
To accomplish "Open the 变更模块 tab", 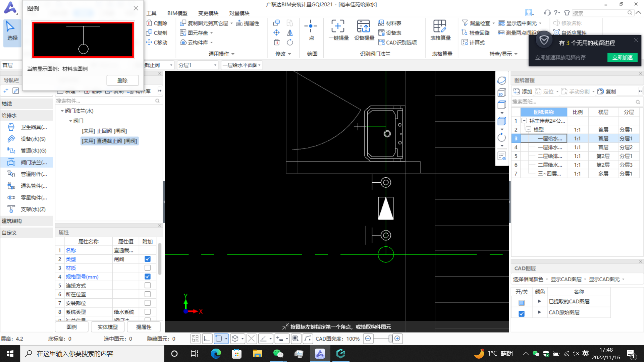I will [208, 13].
